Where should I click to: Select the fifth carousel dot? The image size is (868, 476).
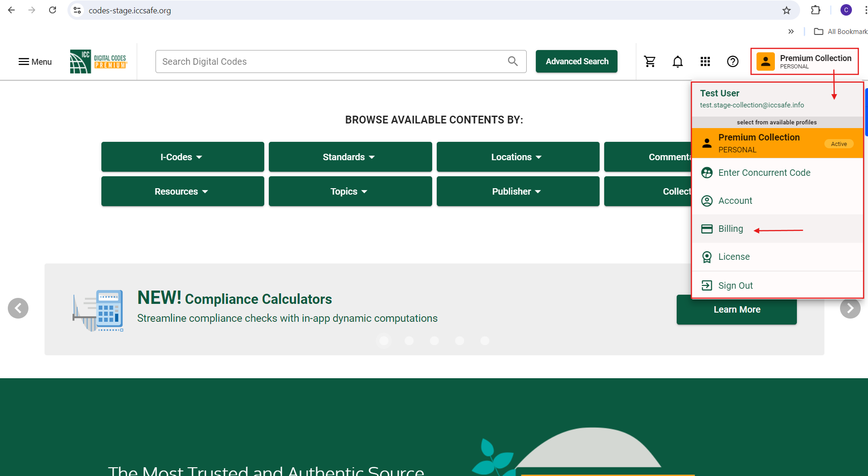coord(485,341)
